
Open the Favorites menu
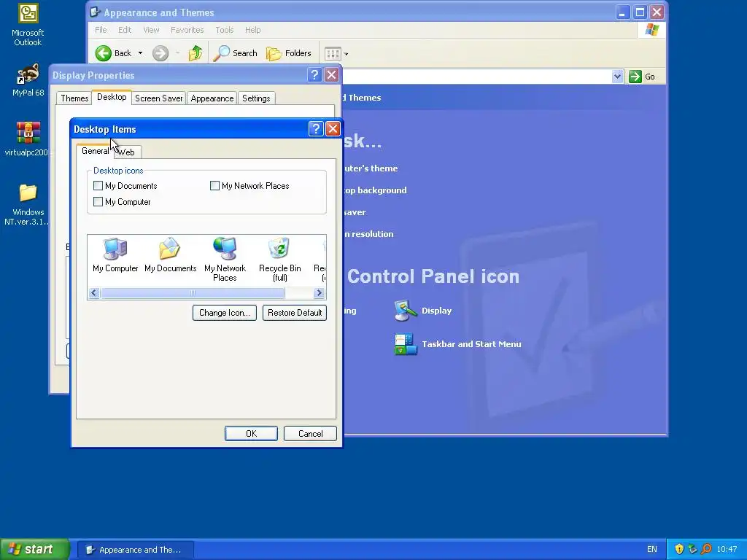click(x=187, y=30)
